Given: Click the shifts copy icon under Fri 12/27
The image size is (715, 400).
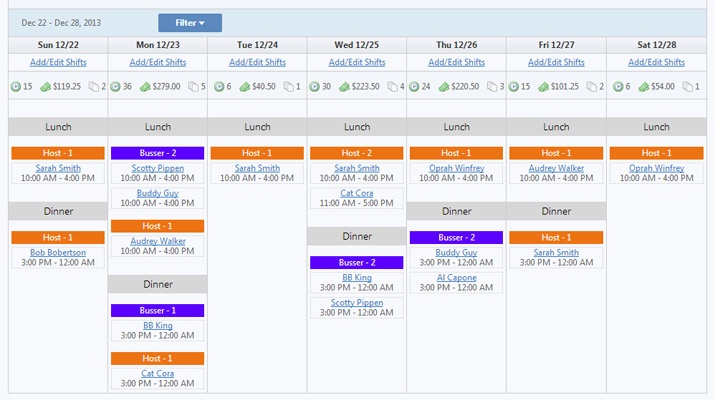Looking at the screenshot, I should 588,87.
